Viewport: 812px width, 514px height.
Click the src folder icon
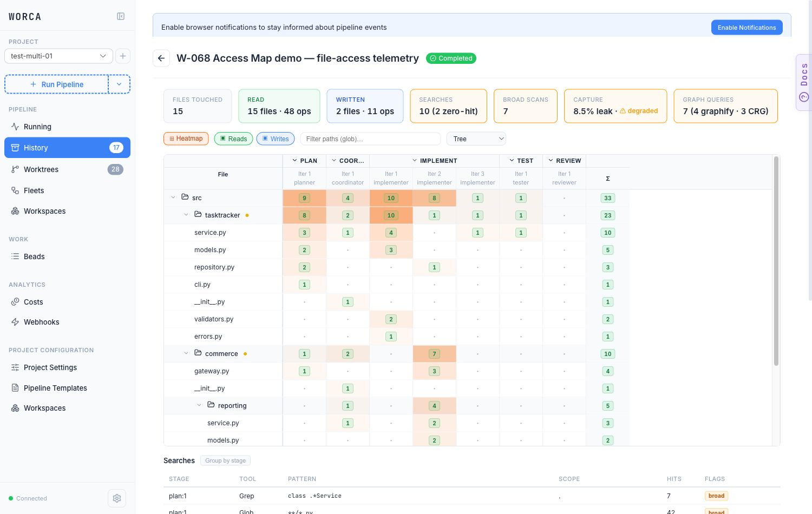tap(185, 197)
